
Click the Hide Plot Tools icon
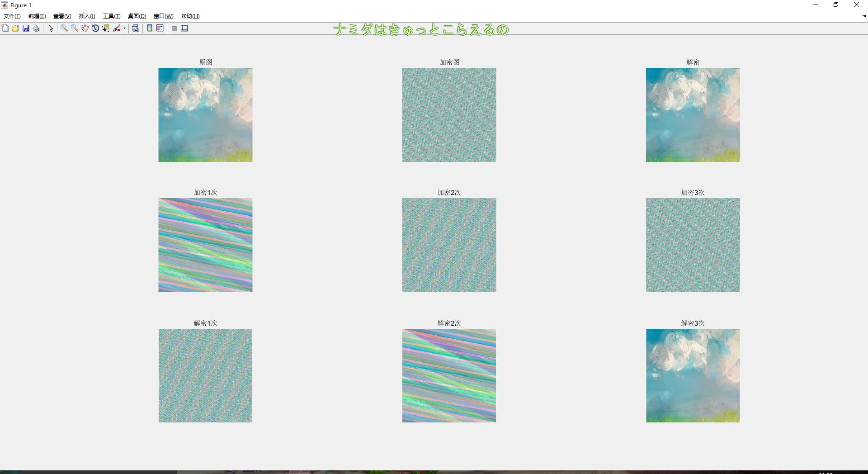(174, 28)
